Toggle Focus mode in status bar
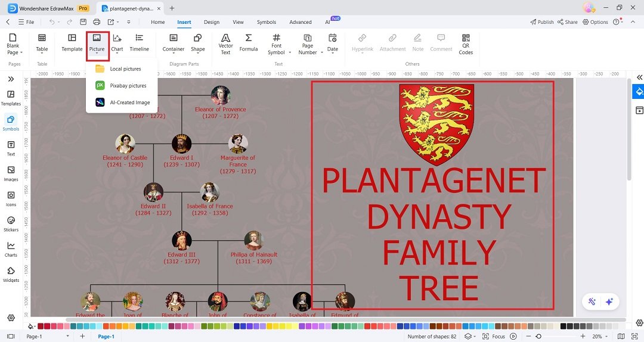Screen dimensions: 644x342 493,336
